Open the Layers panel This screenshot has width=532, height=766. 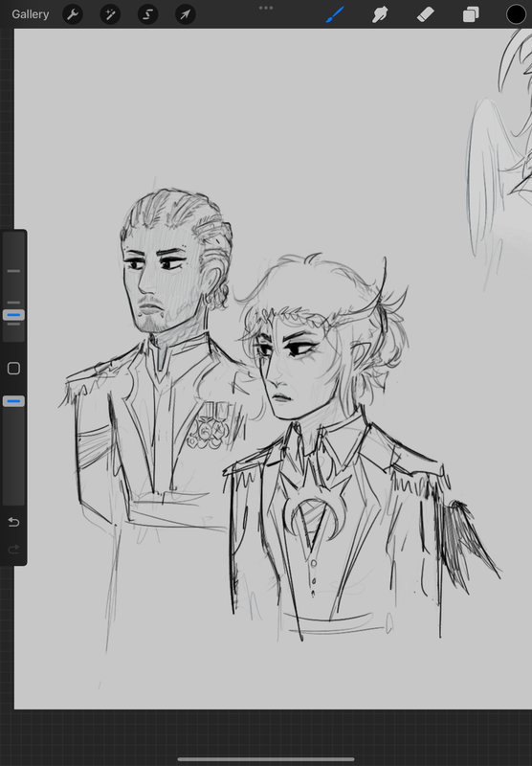pos(471,14)
